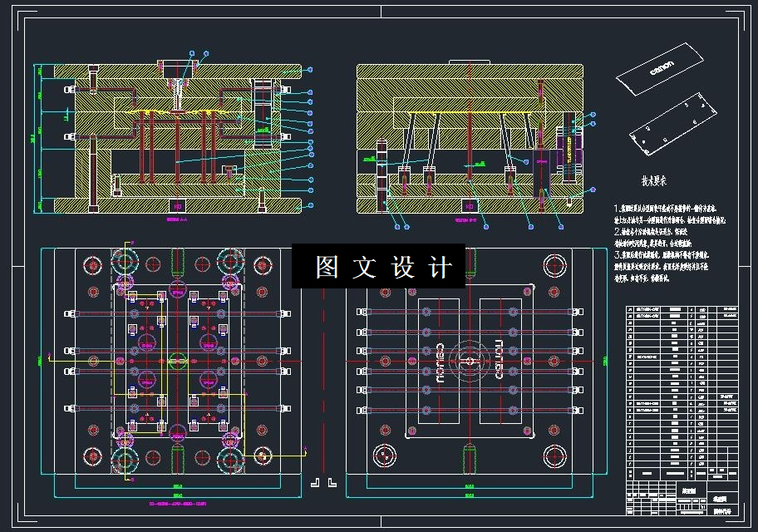The image size is (758, 532).
Task: Click the right L-shaped corner marker
Action: (x=332, y=482)
